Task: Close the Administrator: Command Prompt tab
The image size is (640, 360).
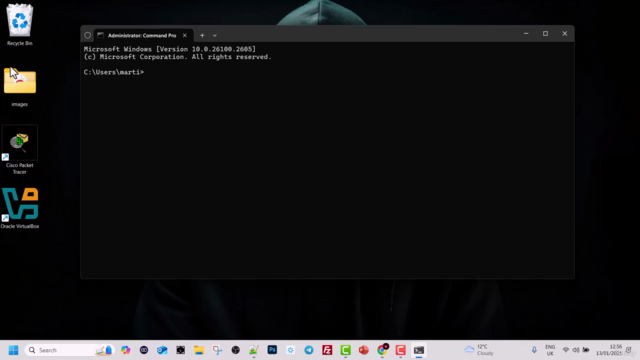Action: pos(184,36)
